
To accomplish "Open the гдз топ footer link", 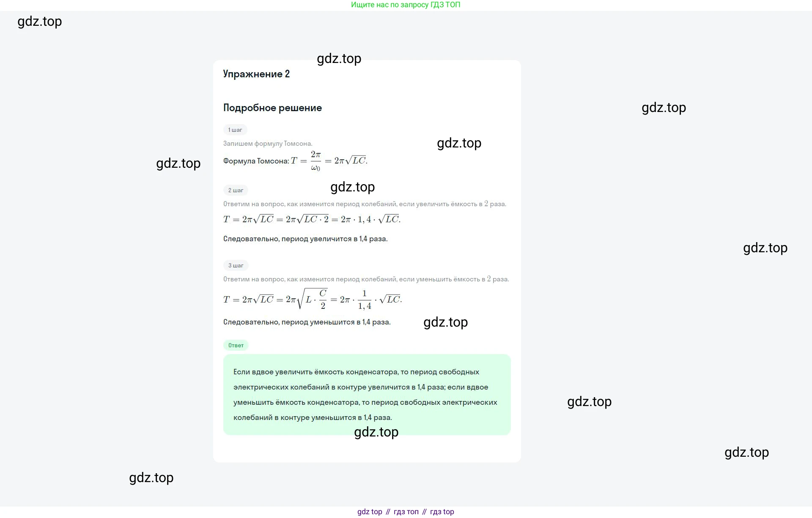I will click(x=406, y=512).
